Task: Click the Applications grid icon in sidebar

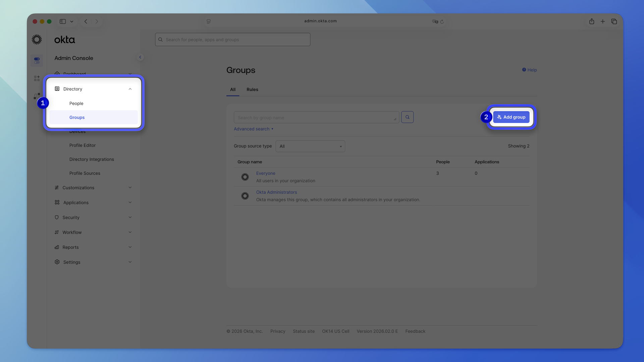Action: coord(57,202)
